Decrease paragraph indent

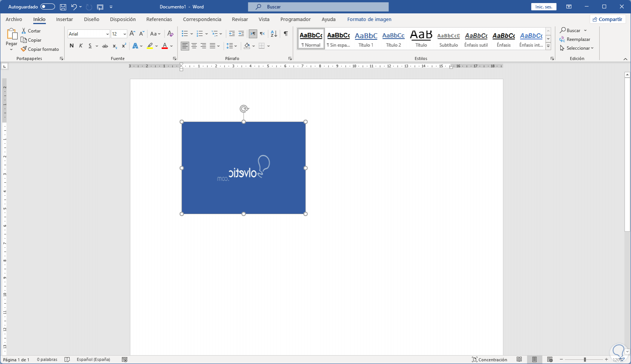coord(232,34)
